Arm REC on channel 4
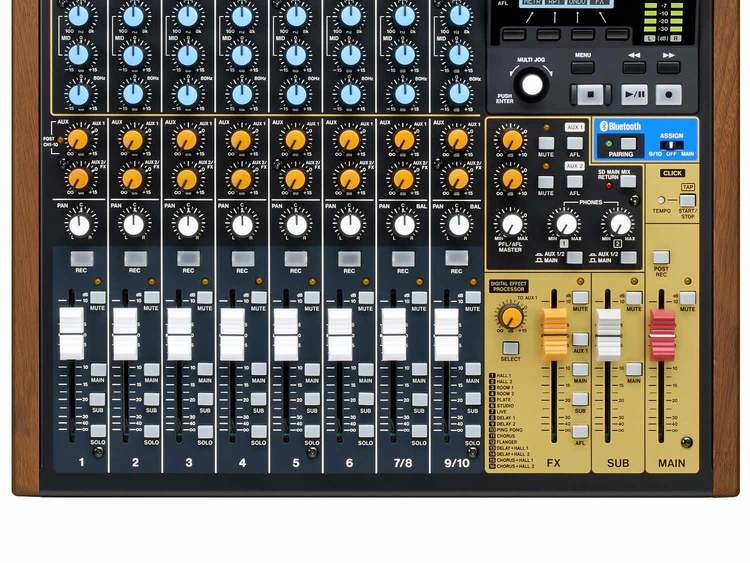Screen dimensions: 750x563 tap(243, 259)
